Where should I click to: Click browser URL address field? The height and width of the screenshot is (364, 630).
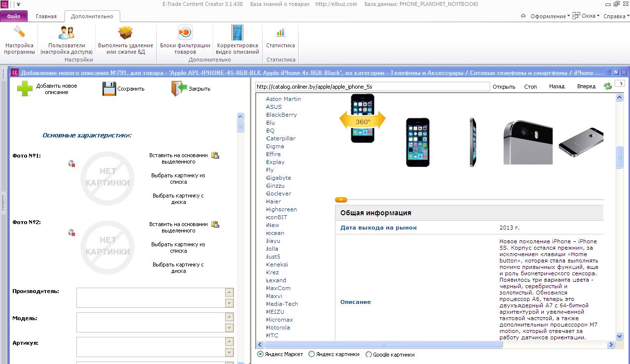[x=372, y=86]
